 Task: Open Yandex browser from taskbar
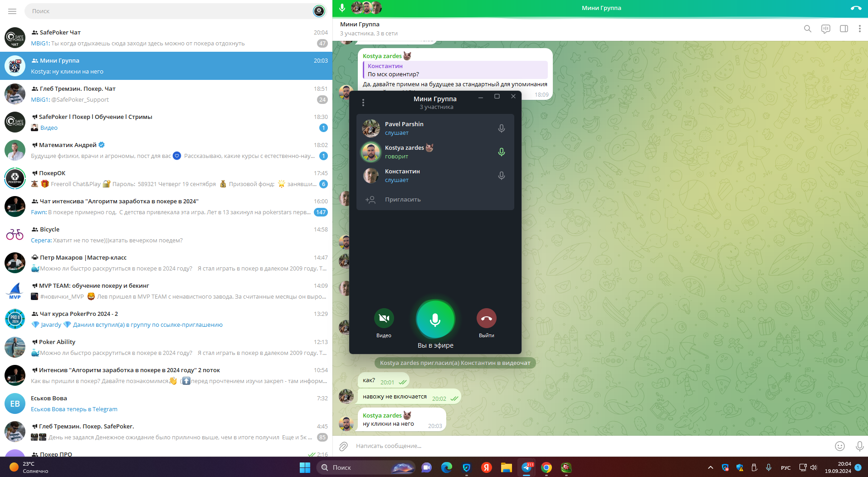point(487,467)
